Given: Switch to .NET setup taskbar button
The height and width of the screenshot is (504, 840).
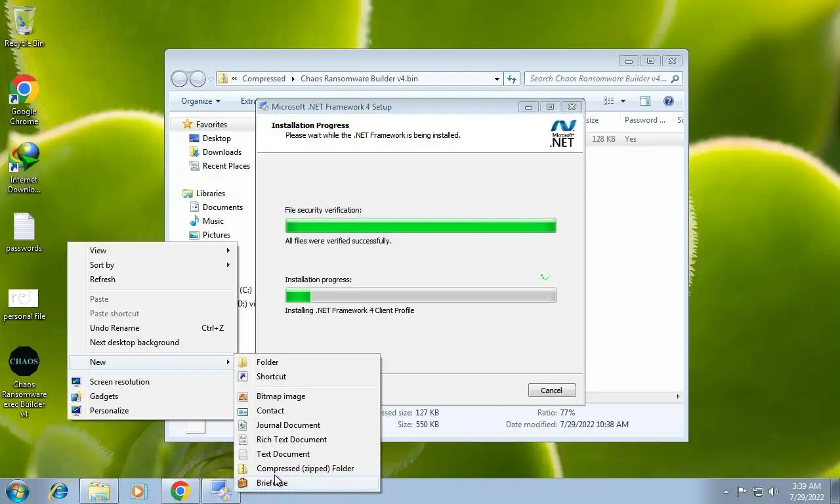Looking at the screenshot, I should pos(220,490).
